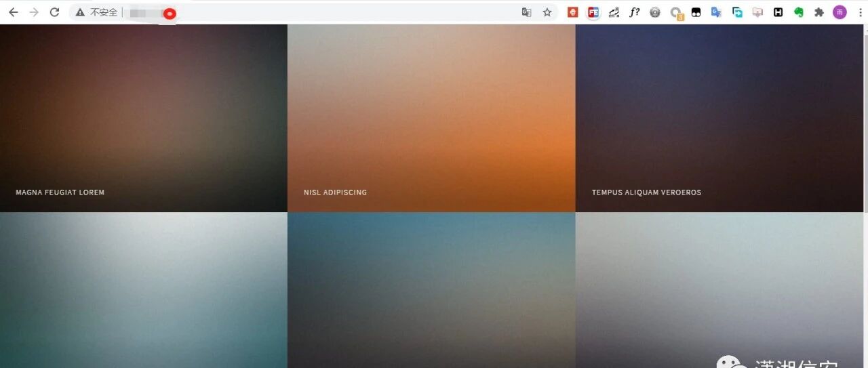Image resolution: width=868 pixels, height=368 pixels.
Task: Open the teal screen-share extension icon
Action: [737, 12]
